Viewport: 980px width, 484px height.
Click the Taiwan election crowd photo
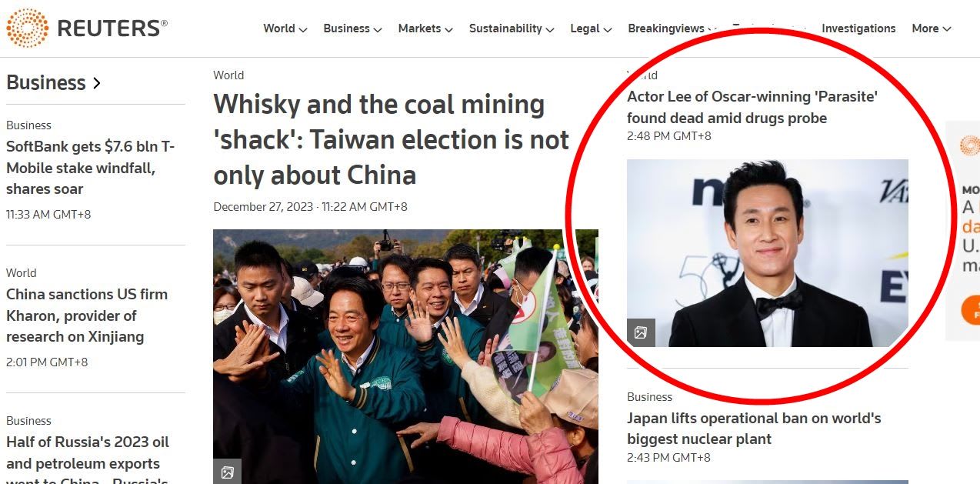pyautogui.click(x=405, y=356)
